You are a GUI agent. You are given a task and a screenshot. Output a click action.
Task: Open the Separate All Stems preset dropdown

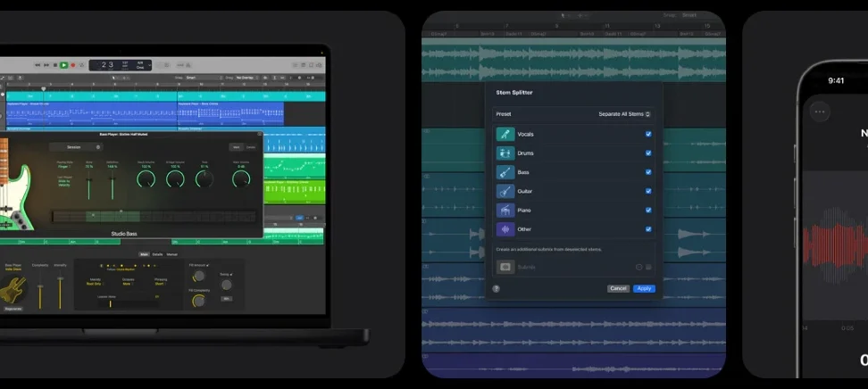624,114
